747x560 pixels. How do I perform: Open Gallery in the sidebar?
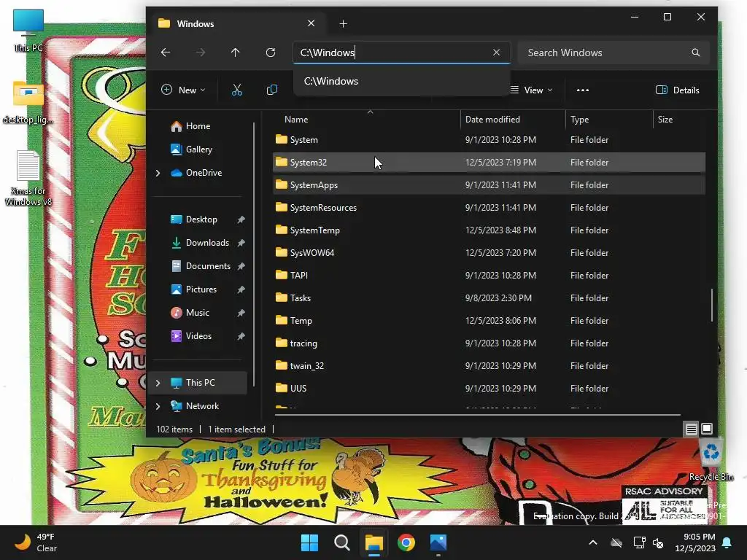click(198, 149)
